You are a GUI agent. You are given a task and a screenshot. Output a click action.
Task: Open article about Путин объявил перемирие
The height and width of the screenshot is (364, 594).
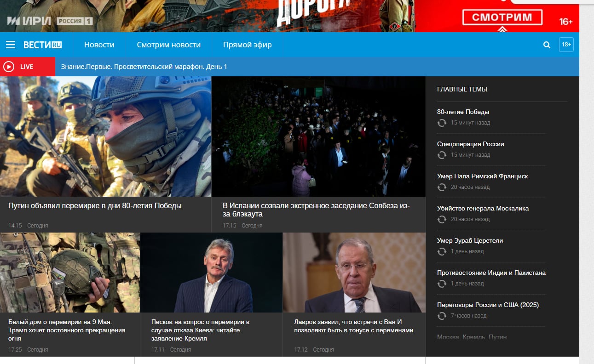[x=94, y=205]
